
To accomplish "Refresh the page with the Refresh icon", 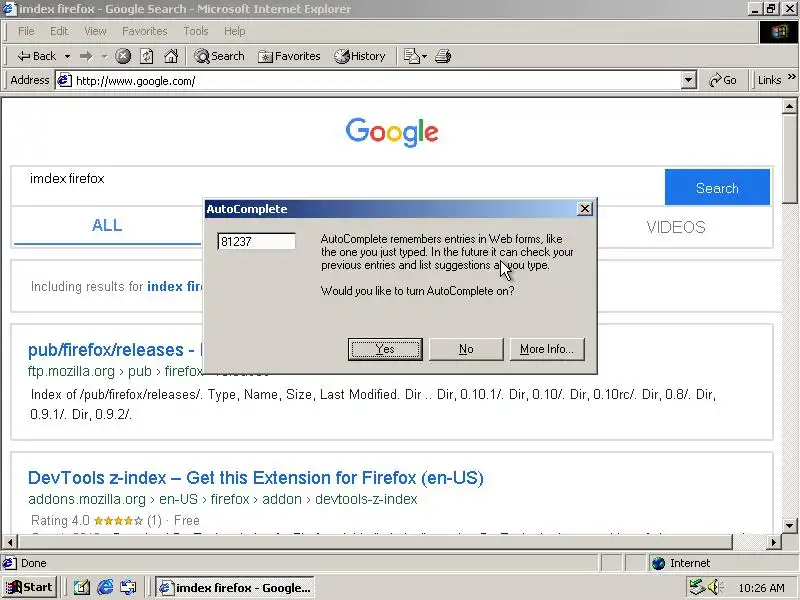I will pyautogui.click(x=147, y=56).
